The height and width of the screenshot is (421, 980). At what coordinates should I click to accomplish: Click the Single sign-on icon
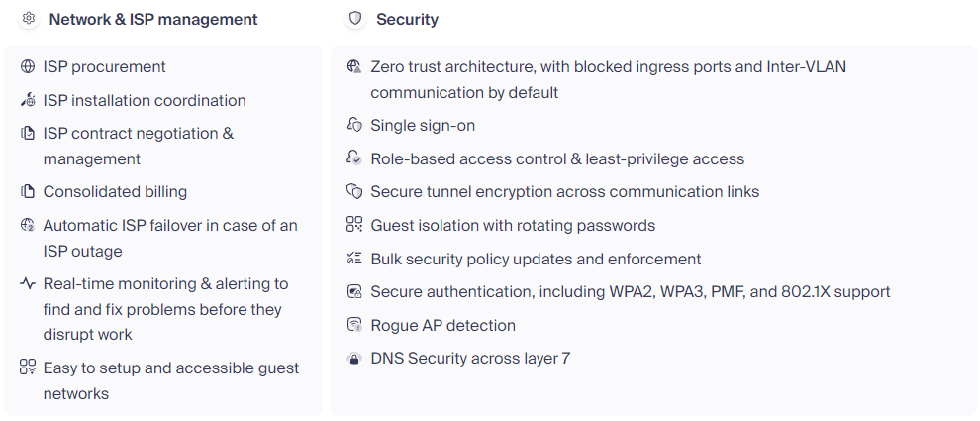click(x=354, y=125)
